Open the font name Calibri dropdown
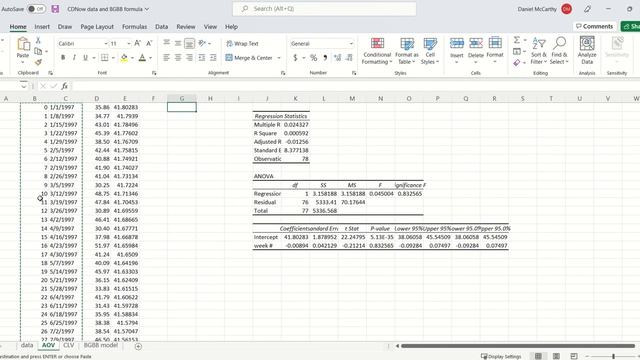 106,44
